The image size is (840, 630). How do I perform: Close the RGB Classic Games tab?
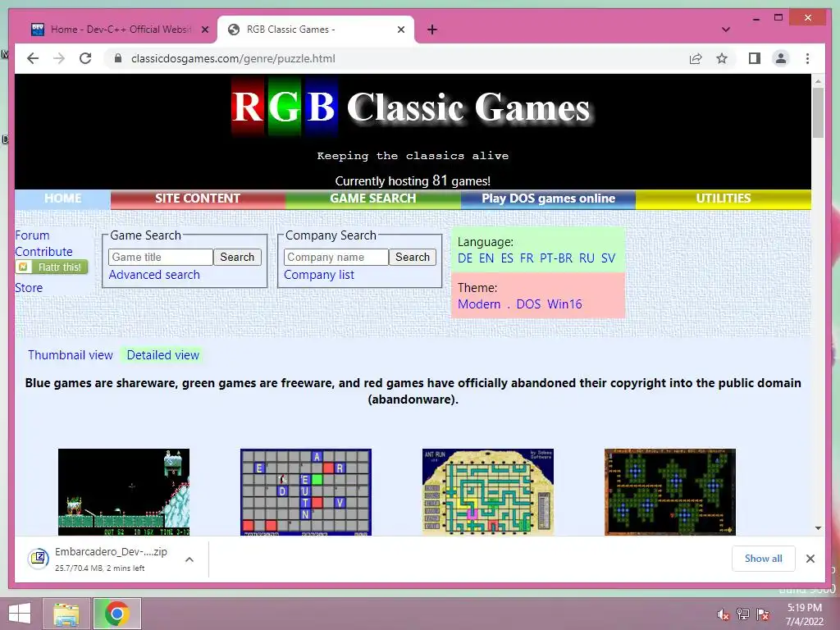click(x=400, y=30)
